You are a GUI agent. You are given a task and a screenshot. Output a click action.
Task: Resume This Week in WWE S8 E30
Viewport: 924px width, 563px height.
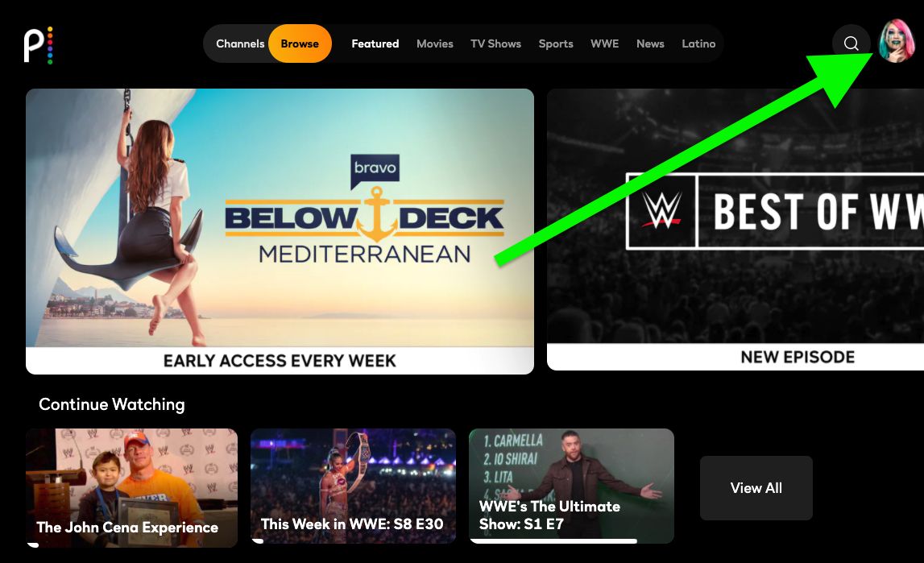pyautogui.click(x=353, y=486)
